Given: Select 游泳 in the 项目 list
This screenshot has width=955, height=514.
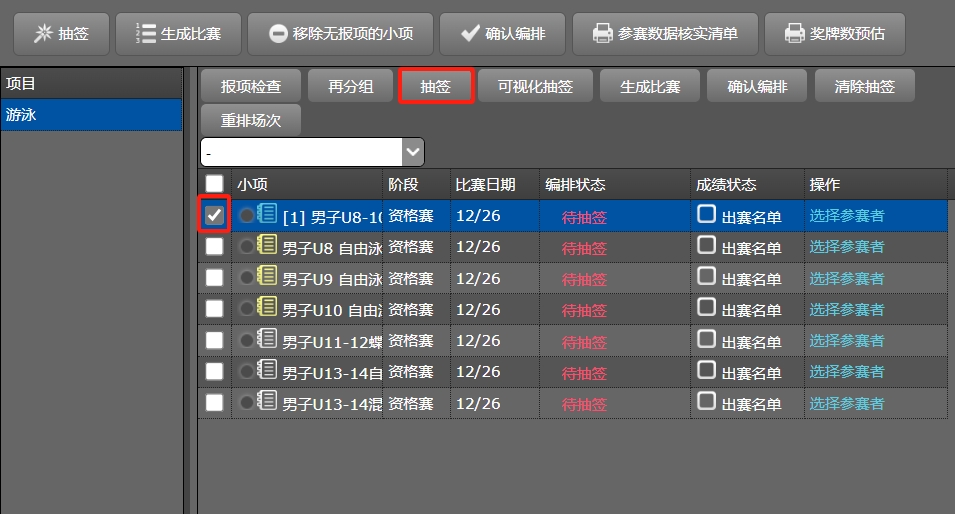Looking at the screenshot, I should (90, 115).
